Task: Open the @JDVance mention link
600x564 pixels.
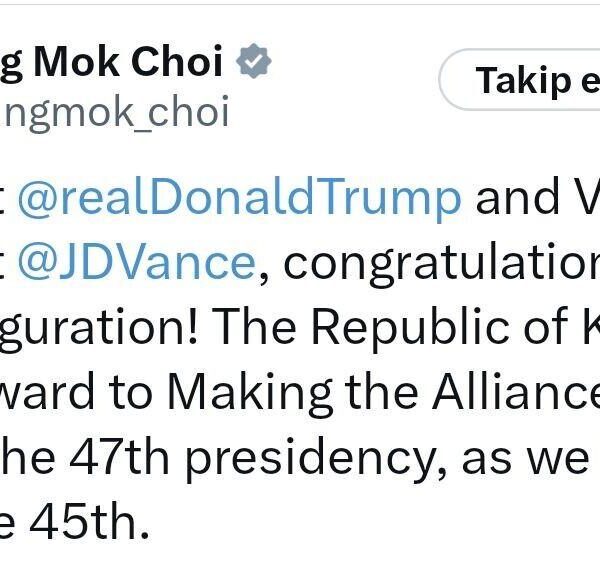Action: pos(136,263)
